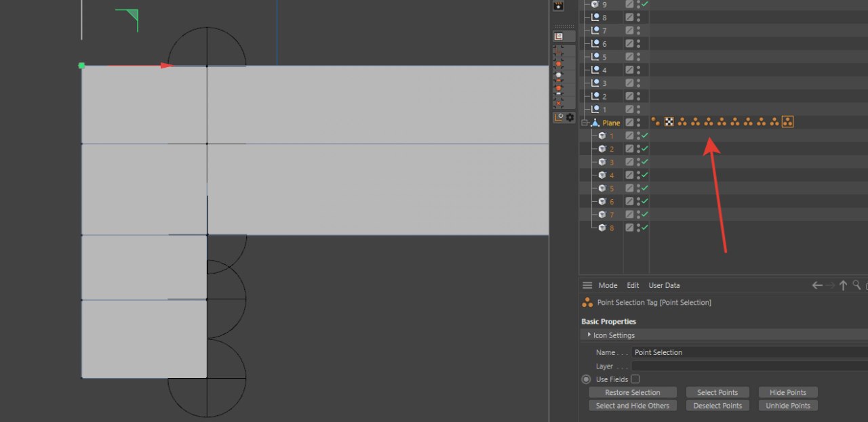Click the null icon of object 5

pos(595,57)
